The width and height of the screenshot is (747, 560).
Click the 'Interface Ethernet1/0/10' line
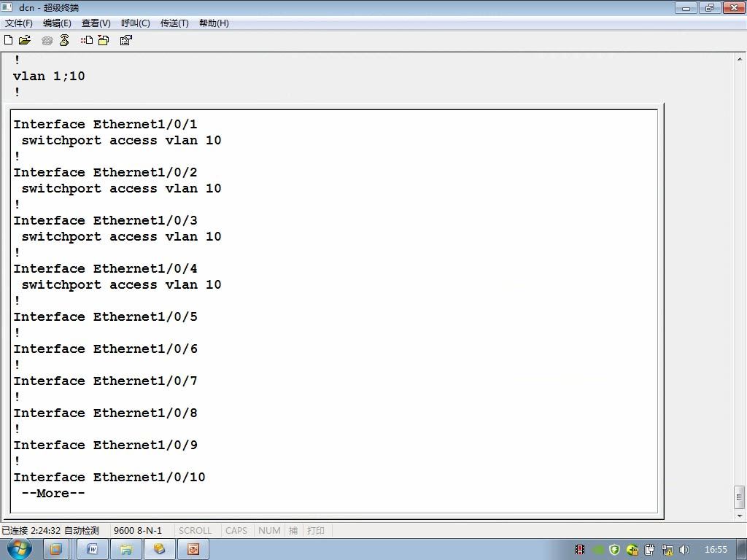point(109,477)
